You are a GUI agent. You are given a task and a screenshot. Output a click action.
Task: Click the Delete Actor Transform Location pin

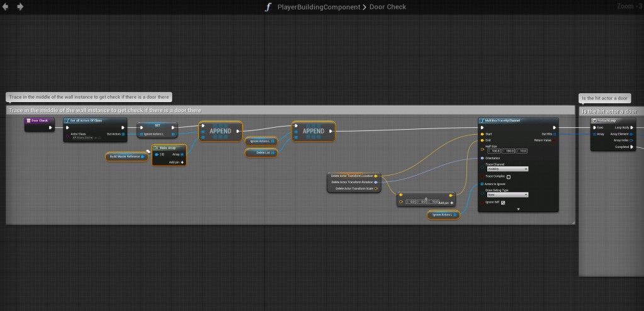pyautogui.click(x=376, y=176)
